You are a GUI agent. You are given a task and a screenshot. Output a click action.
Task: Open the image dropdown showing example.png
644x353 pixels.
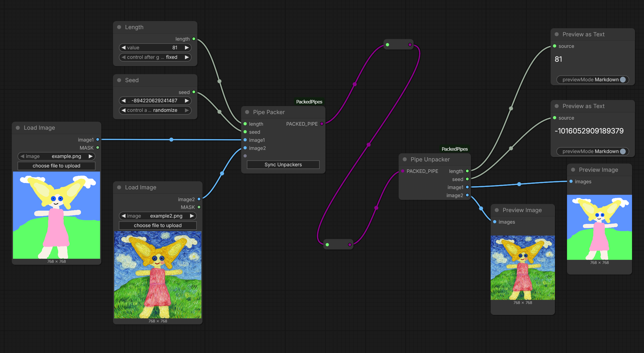(x=56, y=156)
